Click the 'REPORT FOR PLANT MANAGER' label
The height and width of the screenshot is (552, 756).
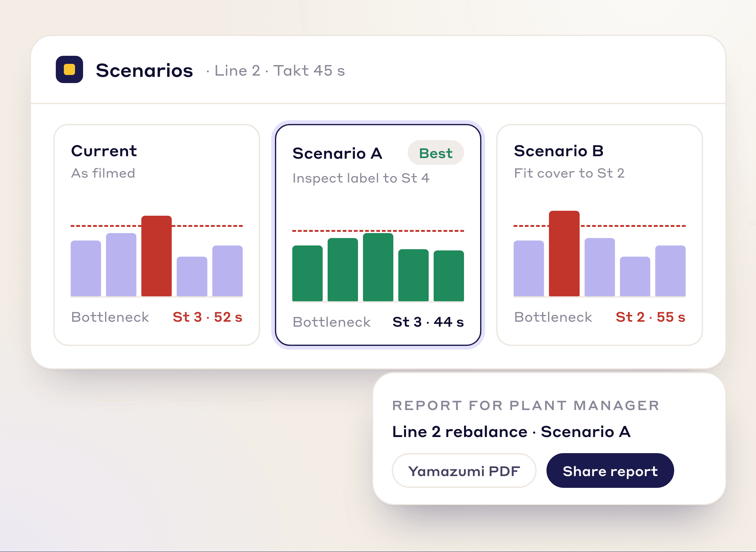click(x=526, y=405)
